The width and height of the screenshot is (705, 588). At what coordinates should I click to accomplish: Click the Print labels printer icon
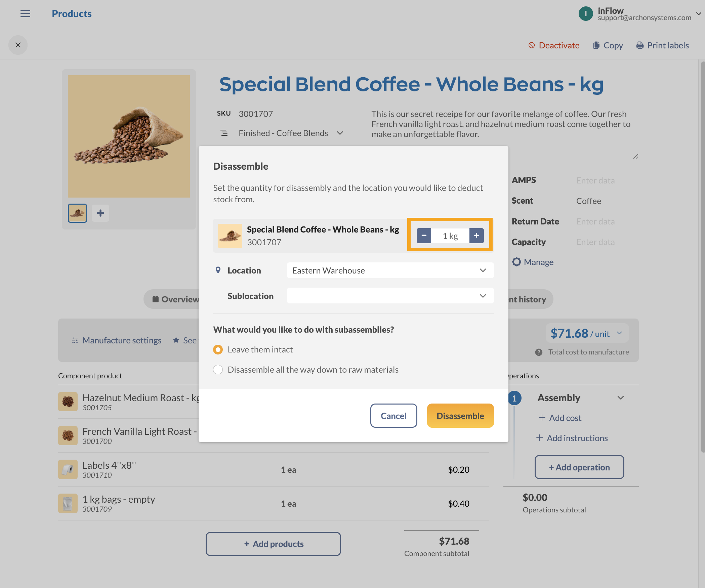pos(639,45)
